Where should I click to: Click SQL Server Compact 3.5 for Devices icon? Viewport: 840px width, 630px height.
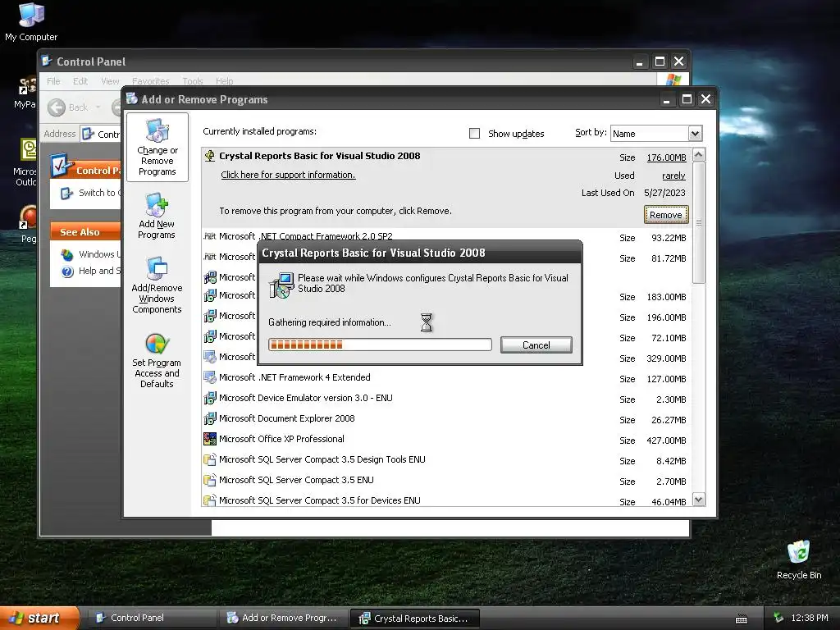click(x=210, y=501)
